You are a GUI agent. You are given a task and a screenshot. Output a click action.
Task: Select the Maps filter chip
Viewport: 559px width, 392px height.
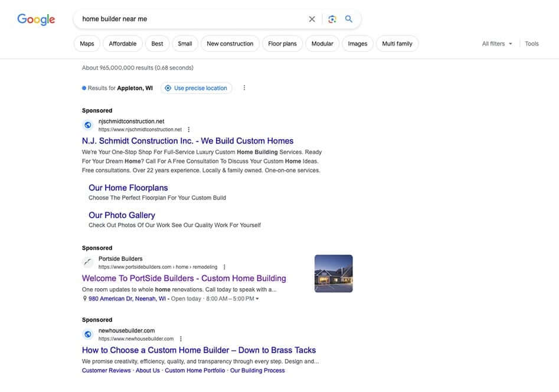(x=87, y=44)
